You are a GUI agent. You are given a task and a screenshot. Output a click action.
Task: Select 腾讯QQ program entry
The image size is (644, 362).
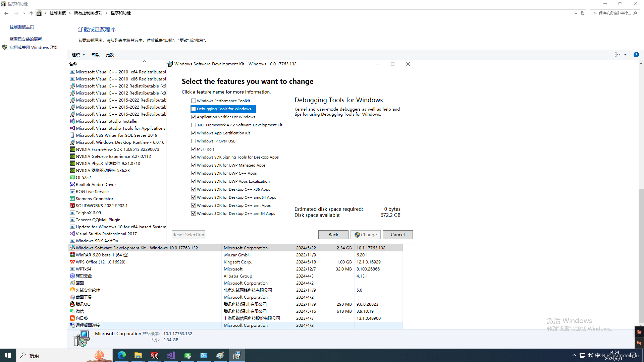235,304
